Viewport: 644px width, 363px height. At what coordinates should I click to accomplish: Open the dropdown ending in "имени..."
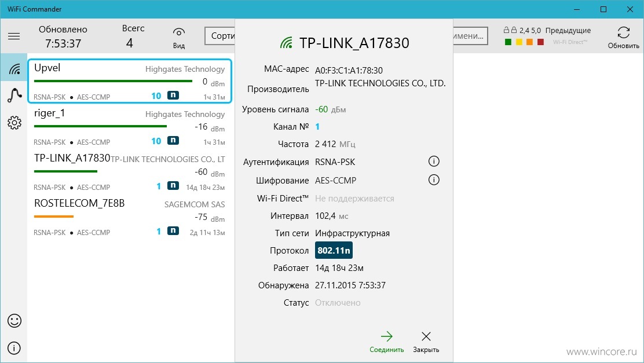point(470,36)
